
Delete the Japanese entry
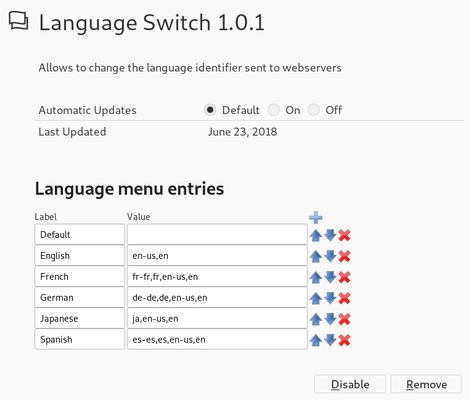click(x=344, y=319)
